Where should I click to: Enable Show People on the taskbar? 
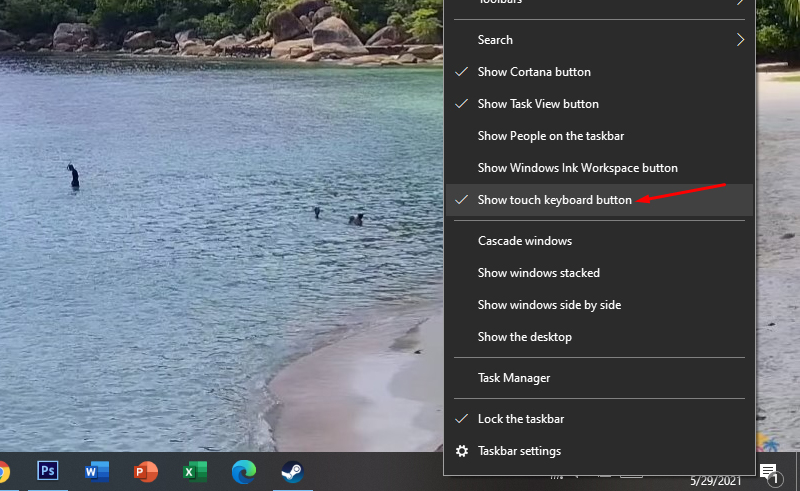click(x=551, y=136)
